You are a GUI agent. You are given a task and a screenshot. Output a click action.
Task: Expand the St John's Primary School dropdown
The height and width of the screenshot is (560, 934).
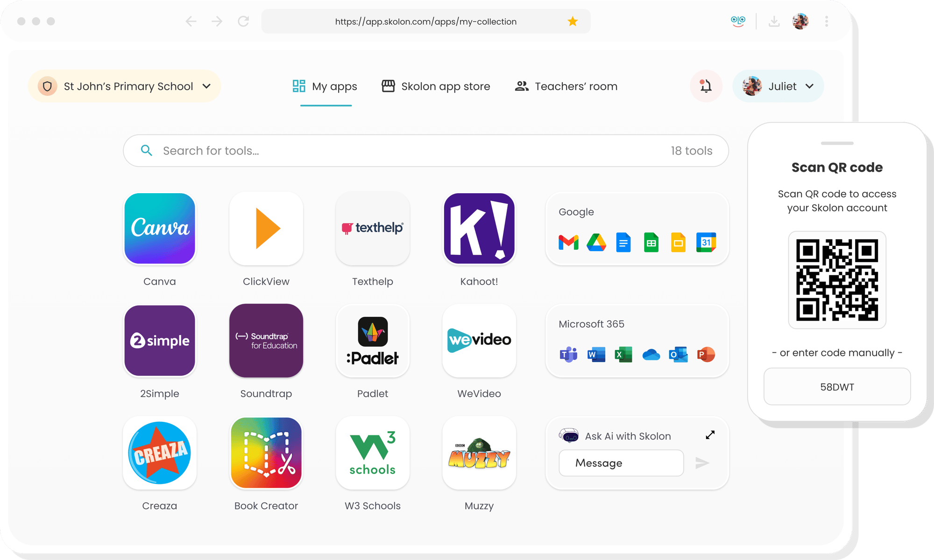pos(124,86)
